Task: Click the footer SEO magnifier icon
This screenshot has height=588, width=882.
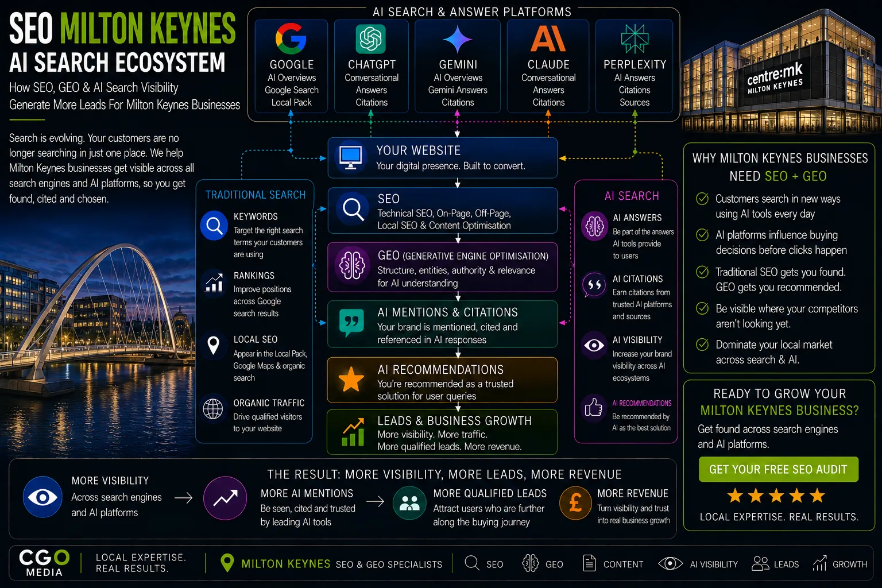Action: [472, 563]
